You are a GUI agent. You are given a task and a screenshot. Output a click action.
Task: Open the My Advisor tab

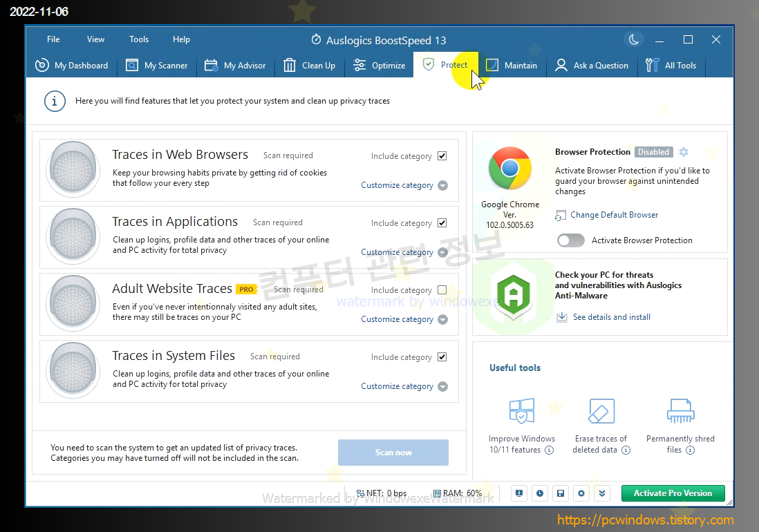[235, 65]
